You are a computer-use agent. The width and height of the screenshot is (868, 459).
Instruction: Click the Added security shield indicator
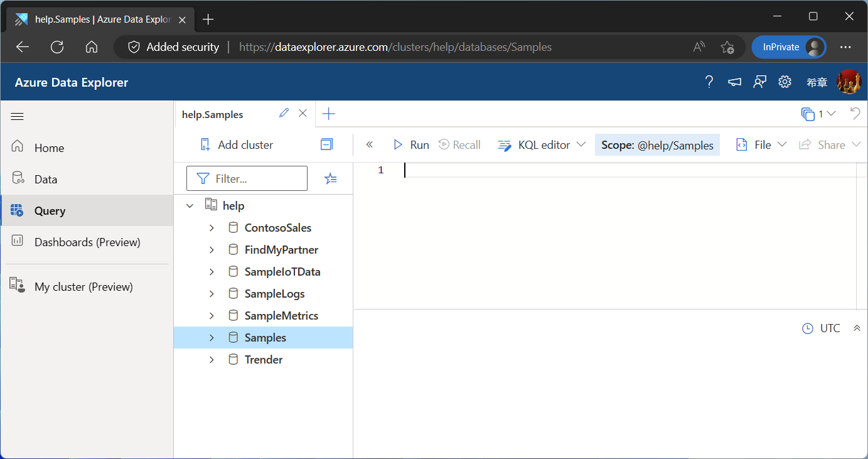[173, 47]
